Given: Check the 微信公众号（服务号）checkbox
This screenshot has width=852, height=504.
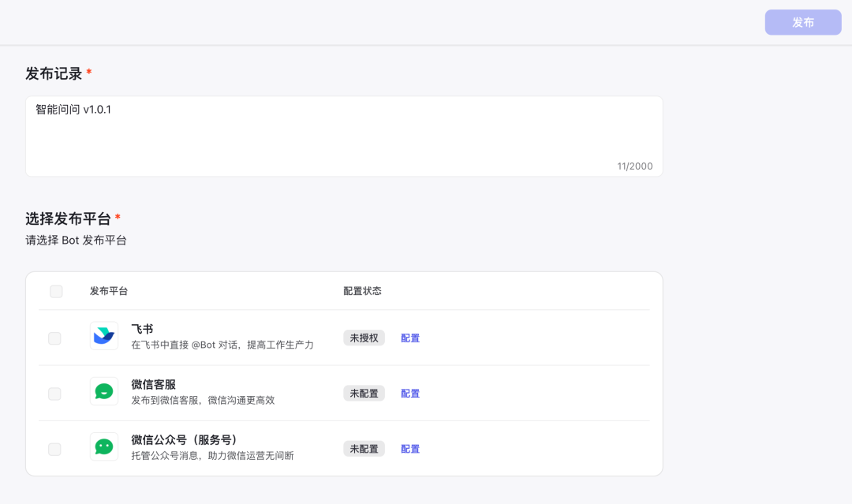Looking at the screenshot, I should [54, 449].
